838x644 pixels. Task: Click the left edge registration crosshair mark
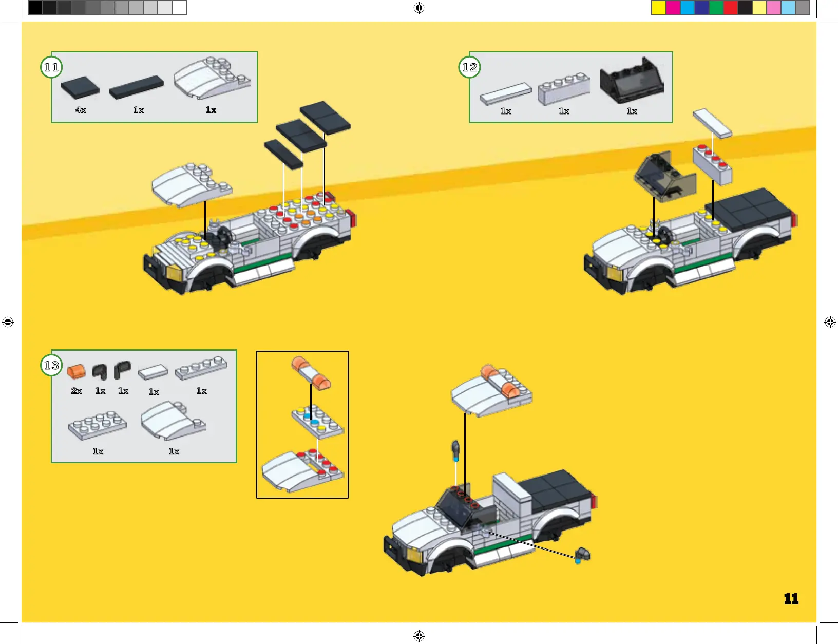pyautogui.click(x=8, y=322)
